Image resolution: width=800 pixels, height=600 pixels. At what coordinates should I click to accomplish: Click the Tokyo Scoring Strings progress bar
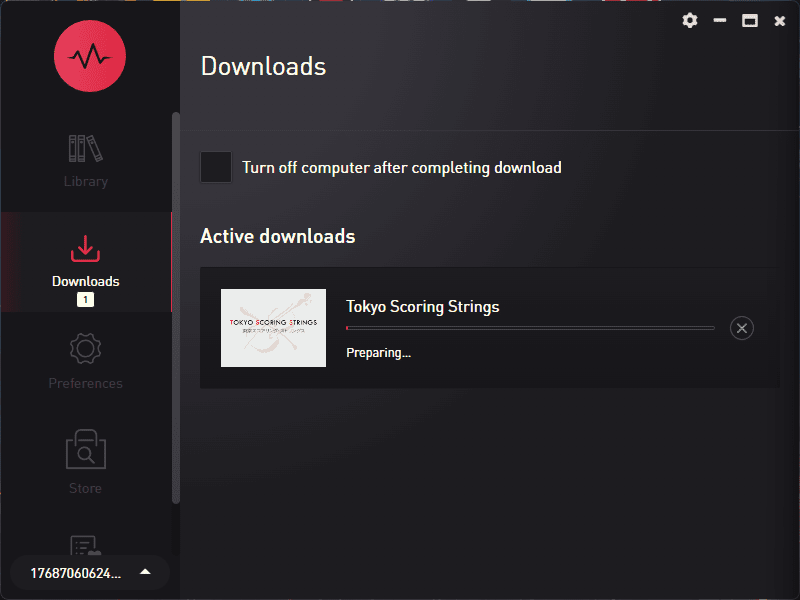[530, 328]
